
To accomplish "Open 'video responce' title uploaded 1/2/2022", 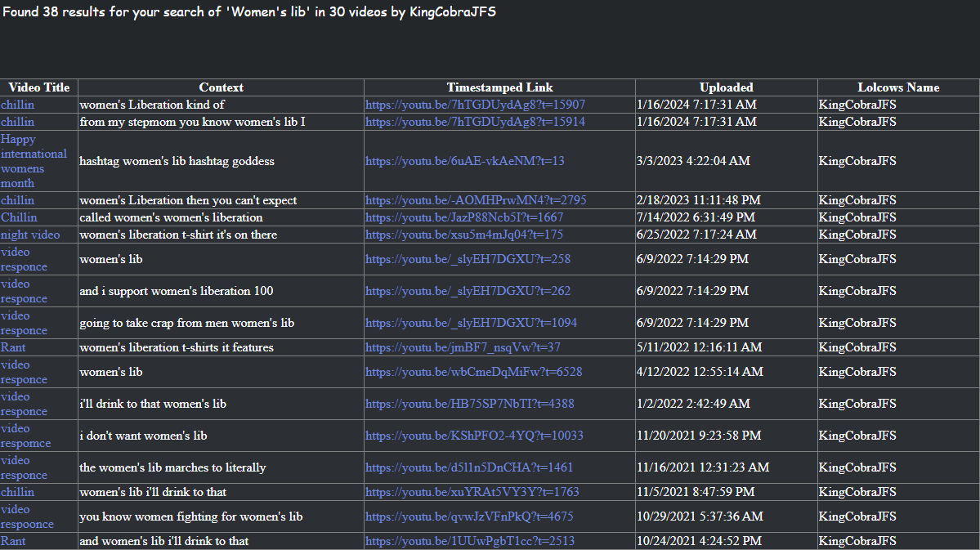I will 24,404.
